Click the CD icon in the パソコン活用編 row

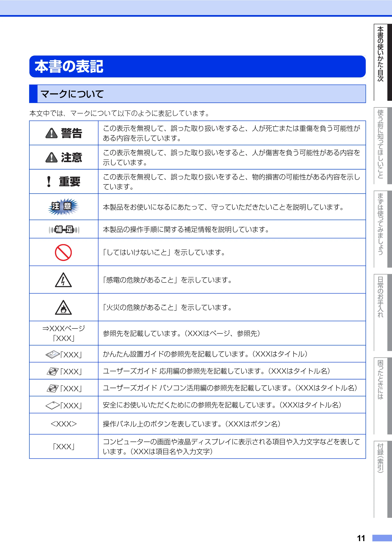coord(53,388)
